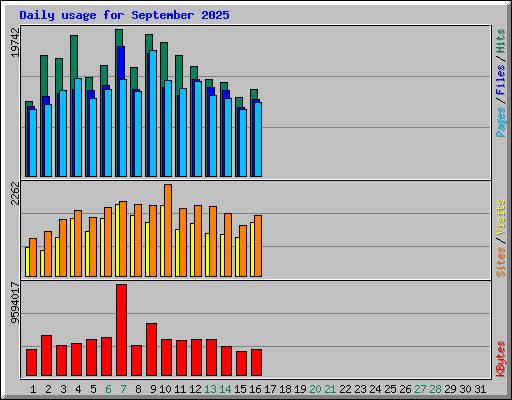Select the 'Pages' legend label
Image resolution: width=512 pixels, height=400 pixels.
pos(501,122)
